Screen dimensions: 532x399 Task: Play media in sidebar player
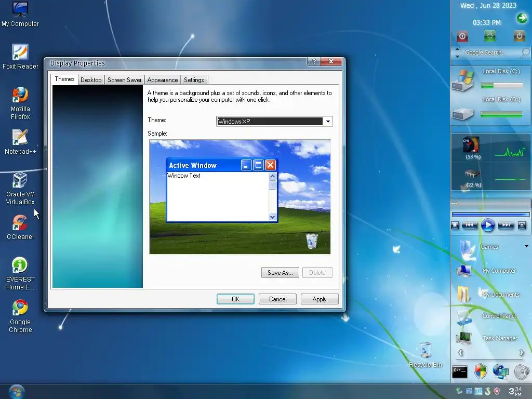click(x=487, y=225)
